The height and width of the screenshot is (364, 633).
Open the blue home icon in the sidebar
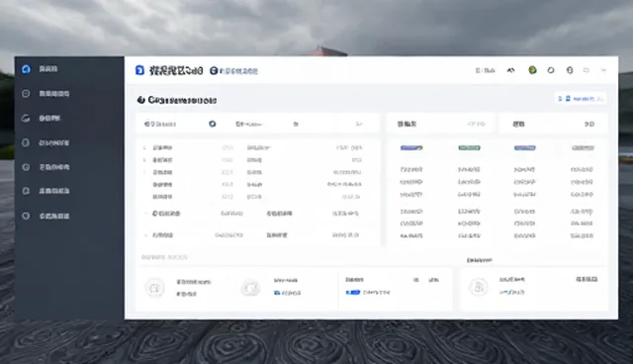click(x=26, y=69)
